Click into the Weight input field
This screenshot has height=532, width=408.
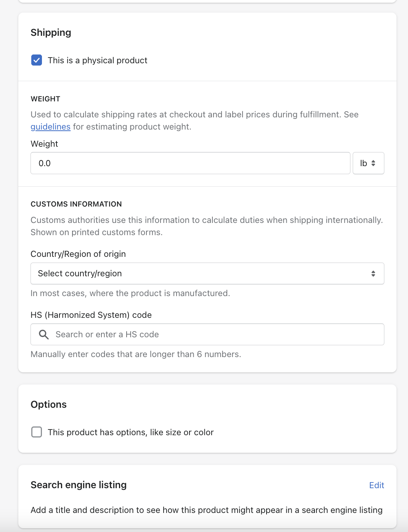pos(190,163)
